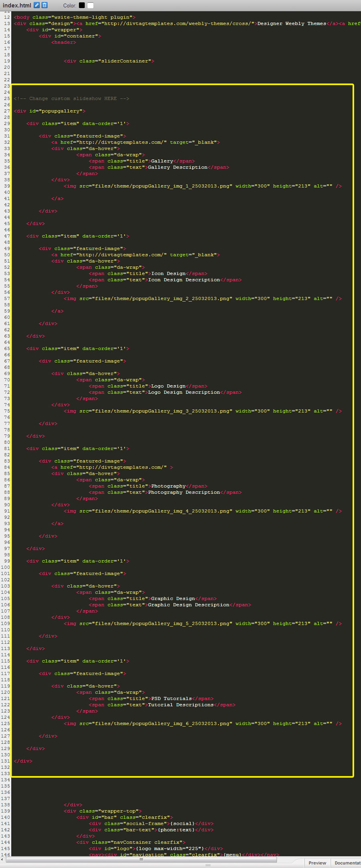Select the white editor color swatch

pyautogui.click(x=90, y=5)
